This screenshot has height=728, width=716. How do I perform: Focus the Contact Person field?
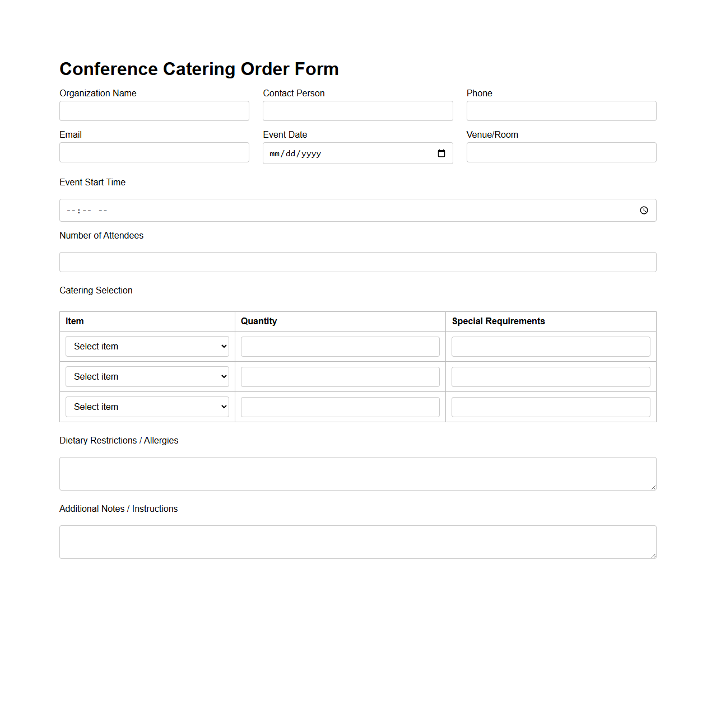tap(357, 110)
